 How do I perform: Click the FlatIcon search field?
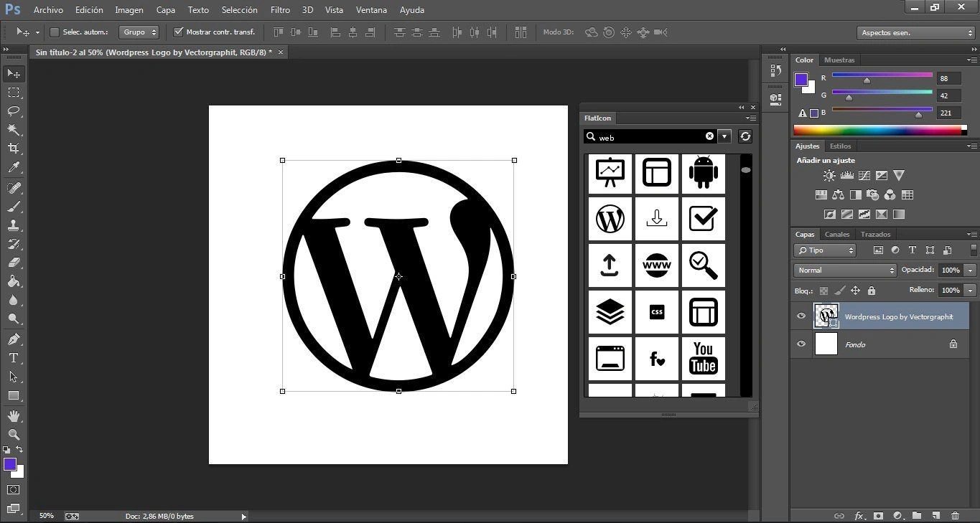pos(650,136)
